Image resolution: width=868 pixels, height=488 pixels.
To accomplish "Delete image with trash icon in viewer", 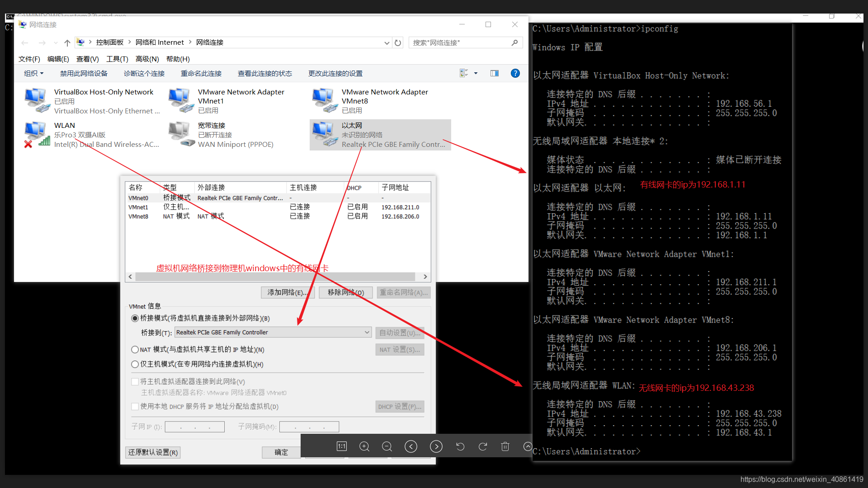I will coord(505,446).
